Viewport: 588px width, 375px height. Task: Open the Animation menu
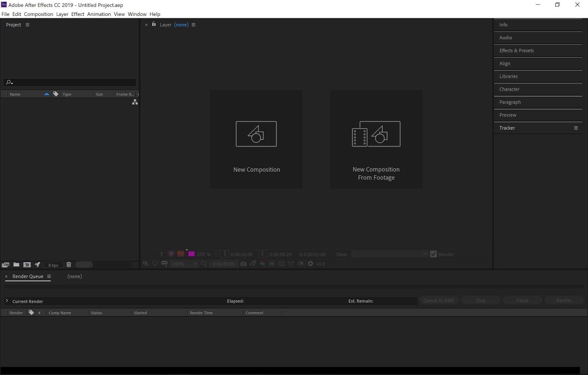tap(99, 14)
